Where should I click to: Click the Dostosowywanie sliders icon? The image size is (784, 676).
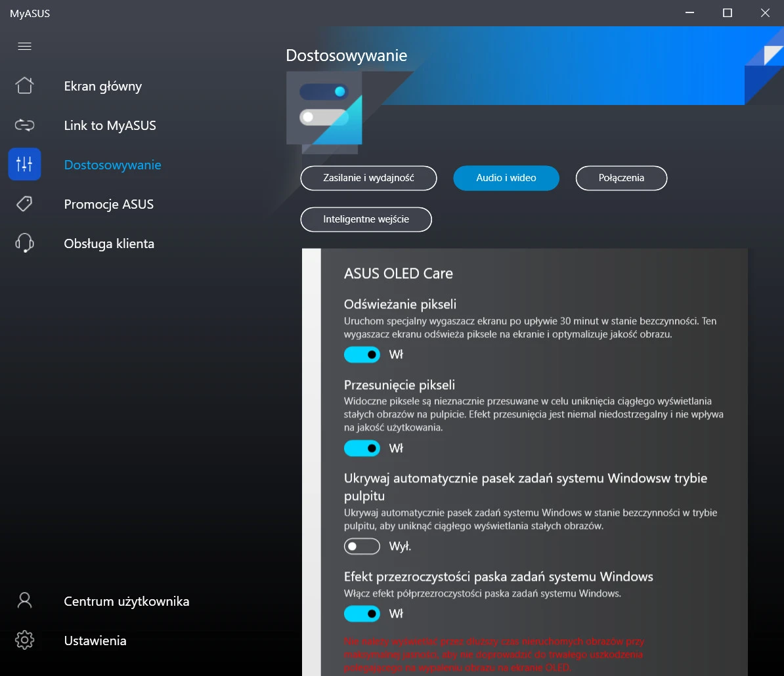[x=24, y=165]
